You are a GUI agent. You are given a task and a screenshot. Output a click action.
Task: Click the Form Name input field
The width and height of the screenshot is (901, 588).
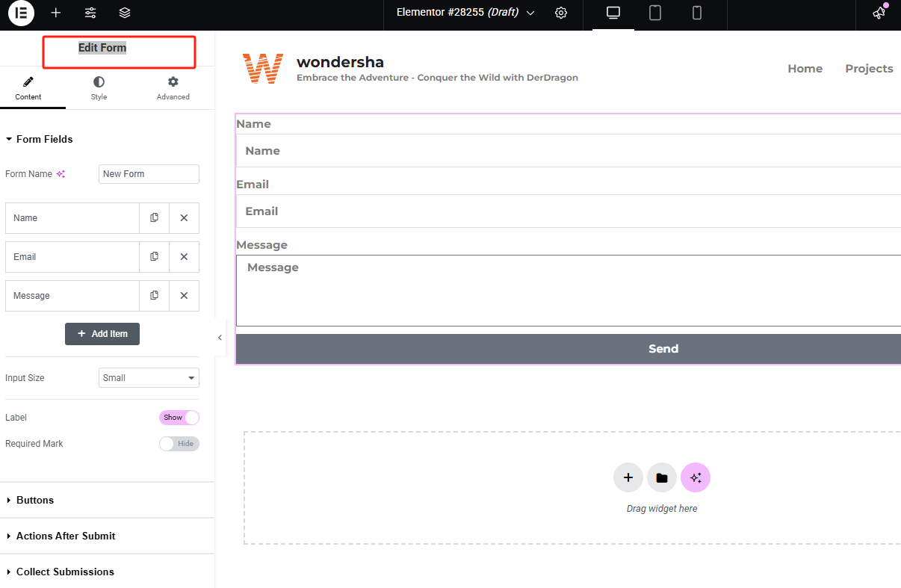[x=149, y=174]
